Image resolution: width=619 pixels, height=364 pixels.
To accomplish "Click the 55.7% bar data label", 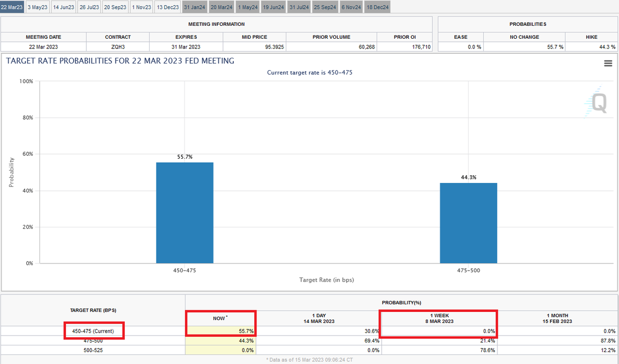I will click(x=185, y=157).
